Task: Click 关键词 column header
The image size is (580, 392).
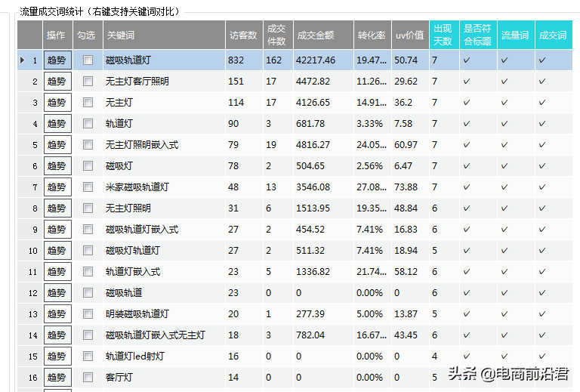Action: [x=164, y=35]
